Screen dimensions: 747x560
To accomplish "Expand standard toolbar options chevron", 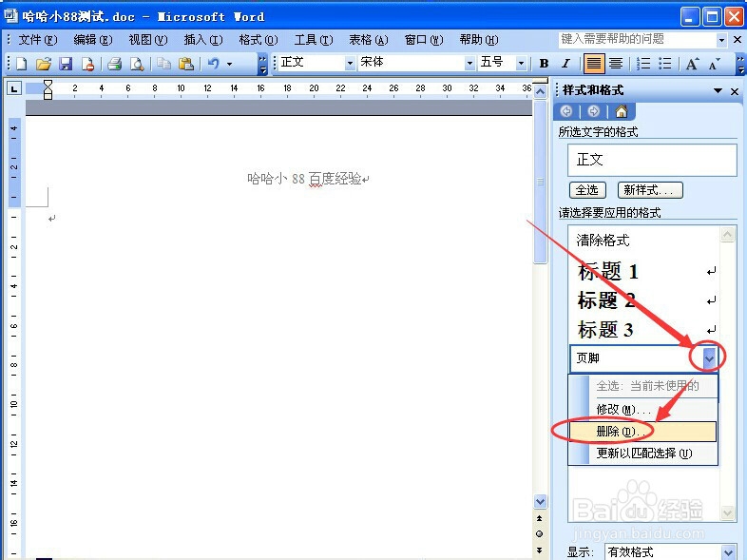I will [262, 64].
